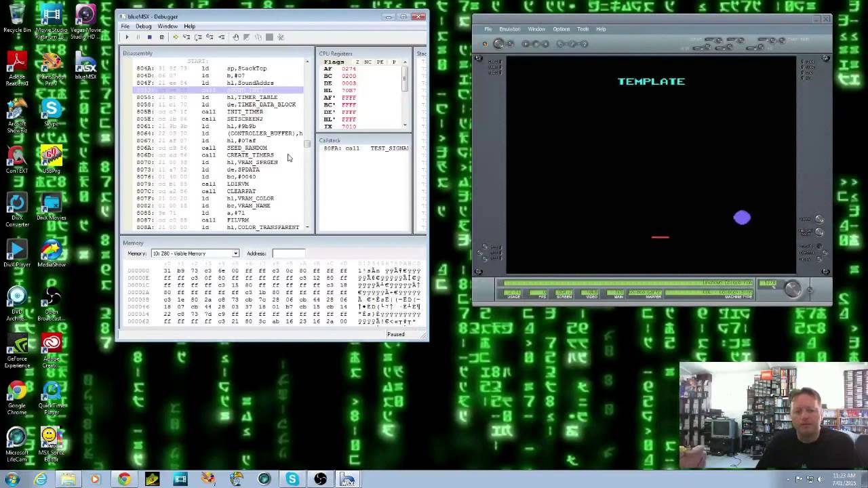Select the 'call CREATE_TIMERS' disassembly line

click(219, 155)
